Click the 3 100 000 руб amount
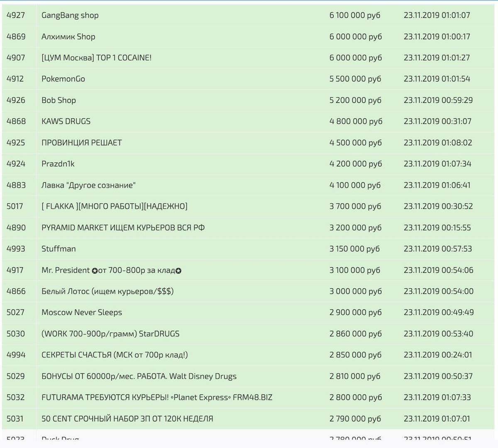This screenshot has width=498, height=448. point(355,270)
